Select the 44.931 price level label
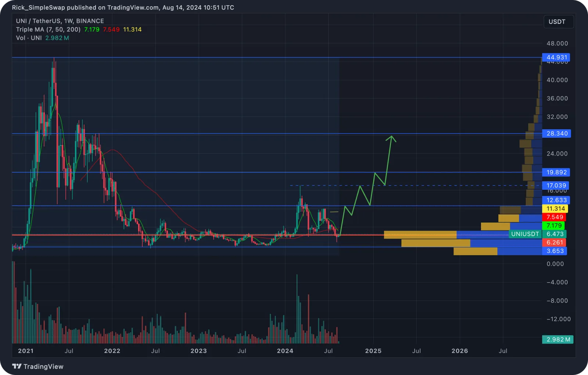 point(556,57)
